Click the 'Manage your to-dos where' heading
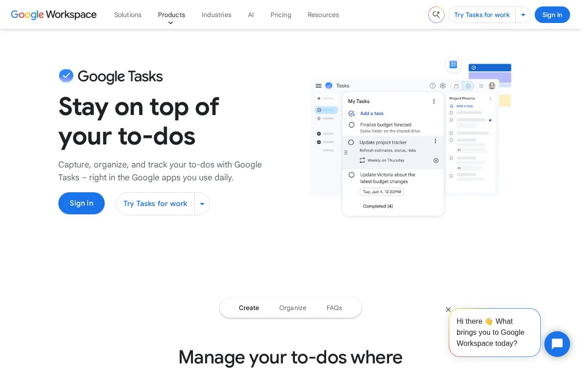This screenshot has width=588, height=368. (290, 357)
